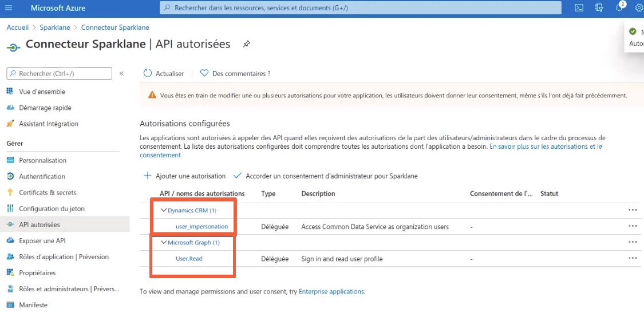The image size is (644, 313).
Task: Go to Sparklane breadcrumb
Action: tap(54, 27)
